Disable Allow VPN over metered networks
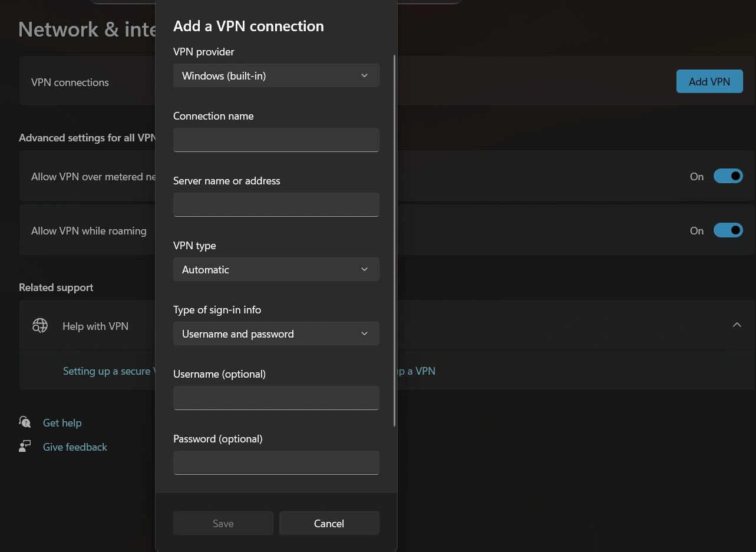 point(728,176)
